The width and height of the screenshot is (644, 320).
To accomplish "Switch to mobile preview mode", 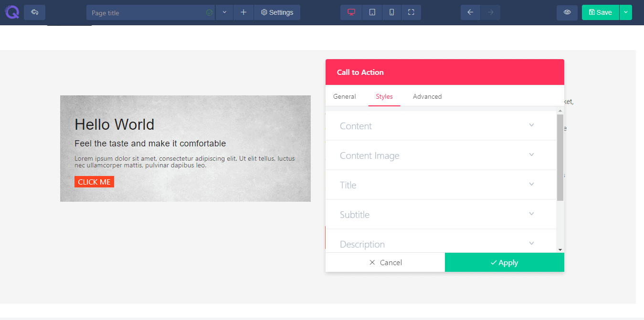I will point(391,12).
